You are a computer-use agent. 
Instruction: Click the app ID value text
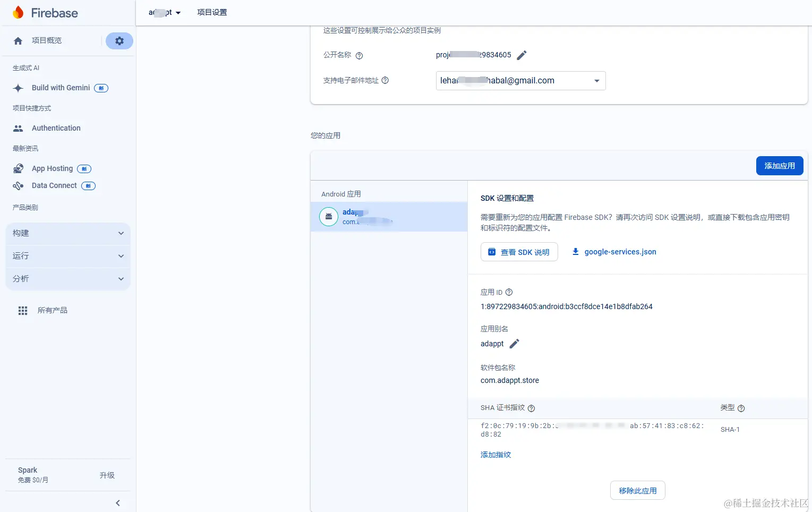click(567, 307)
